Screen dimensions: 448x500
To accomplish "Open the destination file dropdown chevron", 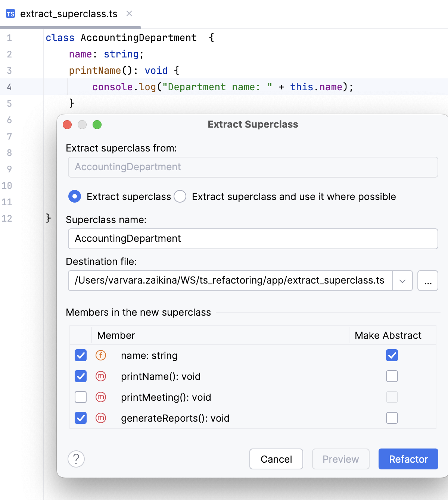I will (402, 281).
